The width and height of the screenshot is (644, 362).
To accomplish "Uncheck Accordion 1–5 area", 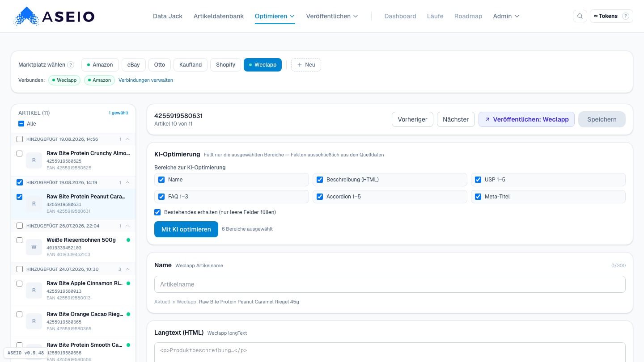I will (x=320, y=197).
